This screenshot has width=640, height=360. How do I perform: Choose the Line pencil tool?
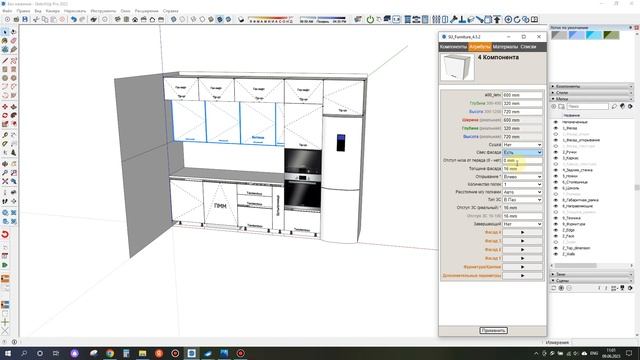(5, 61)
